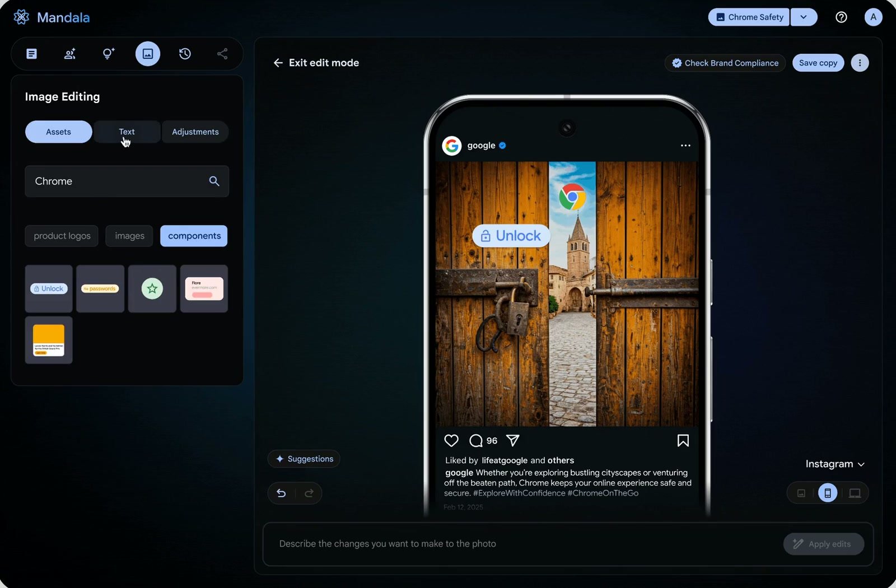Select the image editing sidebar icon
The image size is (896, 588).
(x=148, y=54)
